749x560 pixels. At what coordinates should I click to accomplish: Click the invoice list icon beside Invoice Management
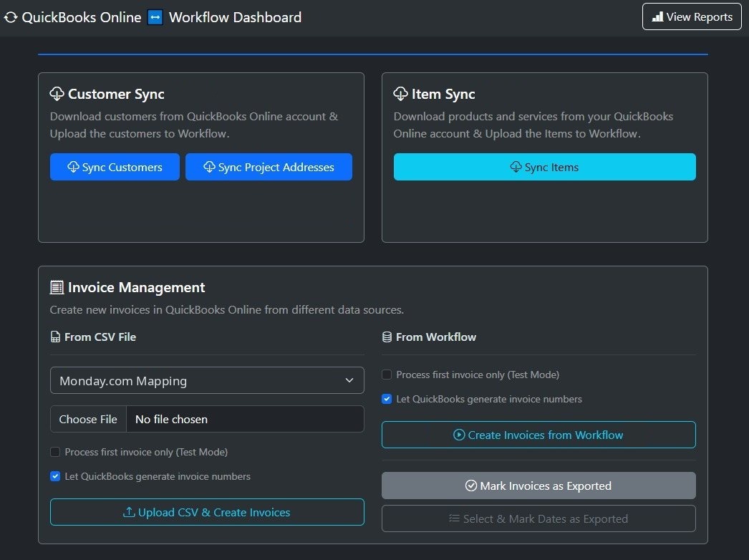(x=57, y=287)
